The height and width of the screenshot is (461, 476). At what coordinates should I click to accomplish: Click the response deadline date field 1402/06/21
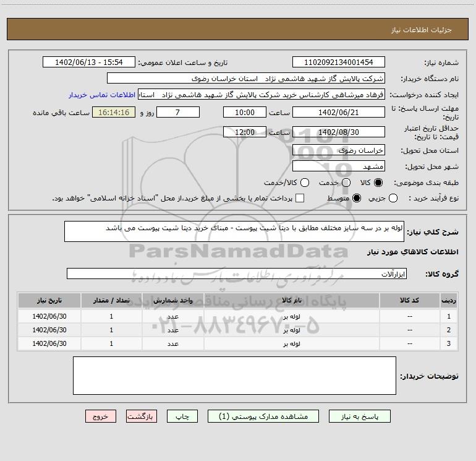click(338, 112)
